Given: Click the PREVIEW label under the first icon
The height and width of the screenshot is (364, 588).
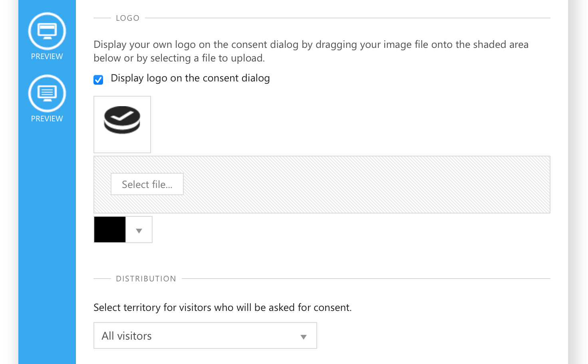Looking at the screenshot, I should click(47, 56).
